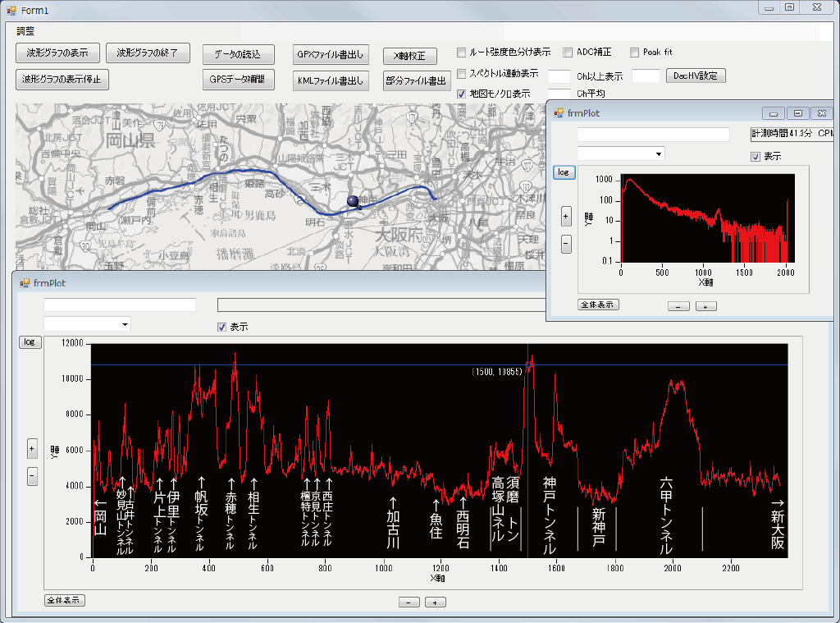Uncheck 地図モノクロ表示 checkbox
Image resolution: width=840 pixels, height=623 pixels.
[461, 94]
